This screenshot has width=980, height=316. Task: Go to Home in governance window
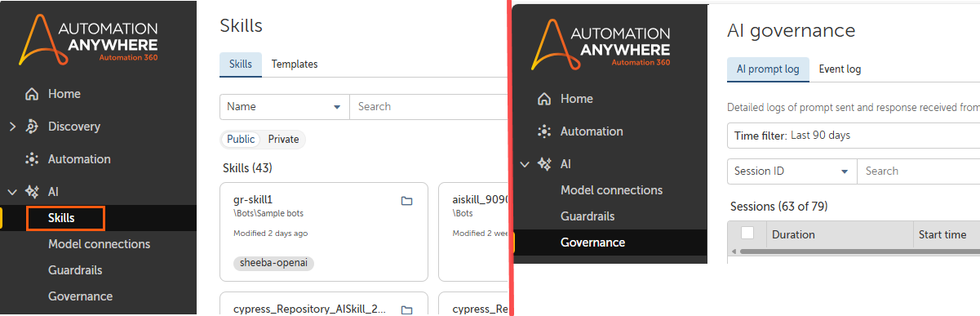[576, 99]
